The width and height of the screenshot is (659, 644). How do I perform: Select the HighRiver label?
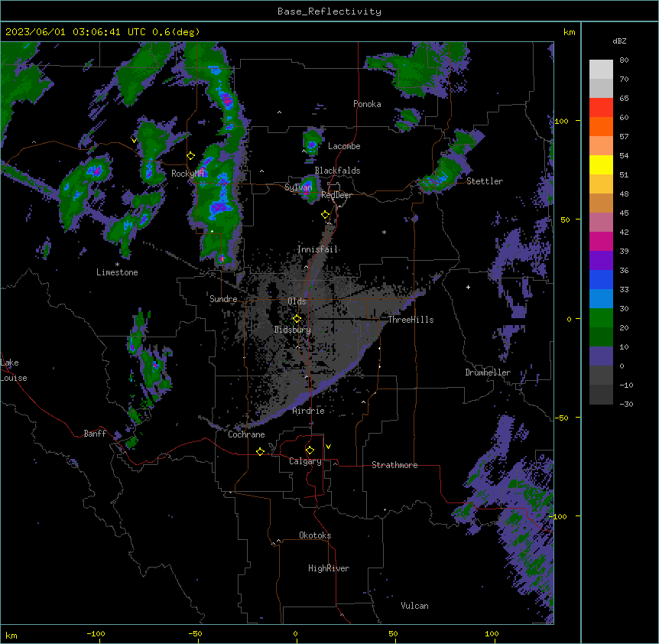[329, 568]
